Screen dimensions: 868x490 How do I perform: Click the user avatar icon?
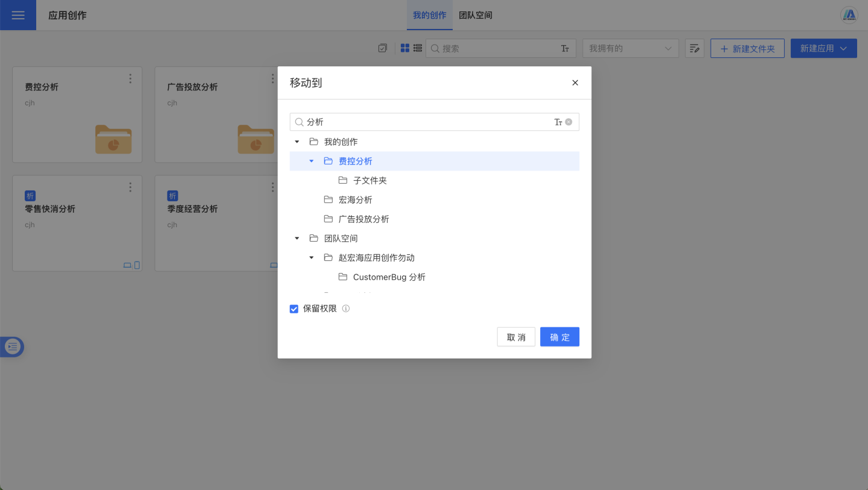coord(849,15)
